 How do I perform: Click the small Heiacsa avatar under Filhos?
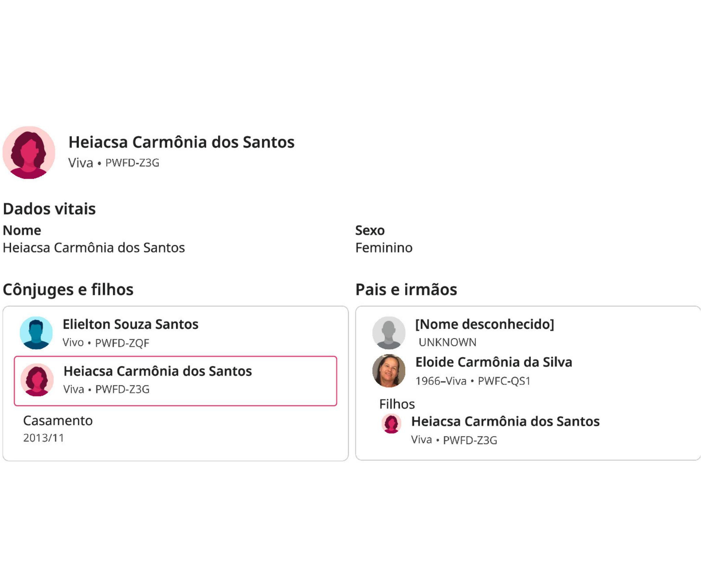(x=391, y=424)
